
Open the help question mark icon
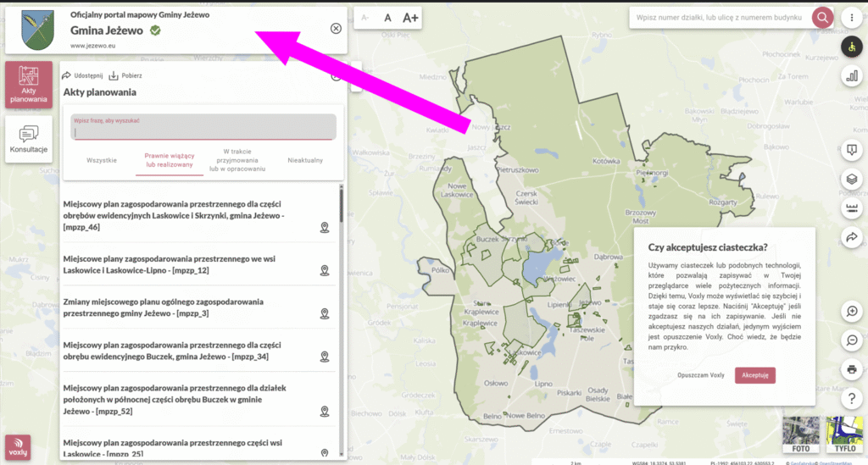[x=852, y=398]
